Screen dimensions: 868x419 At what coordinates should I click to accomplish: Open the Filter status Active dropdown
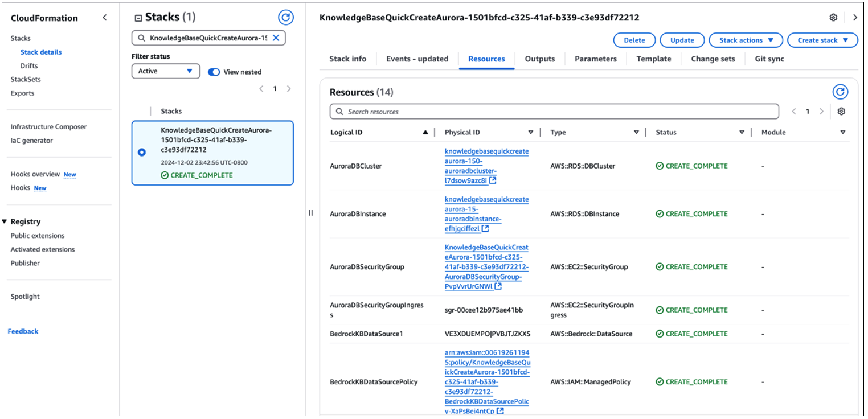click(x=166, y=71)
